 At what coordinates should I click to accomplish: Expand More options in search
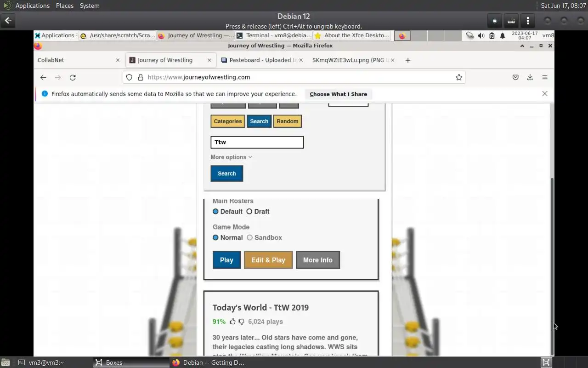click(232, 157)
